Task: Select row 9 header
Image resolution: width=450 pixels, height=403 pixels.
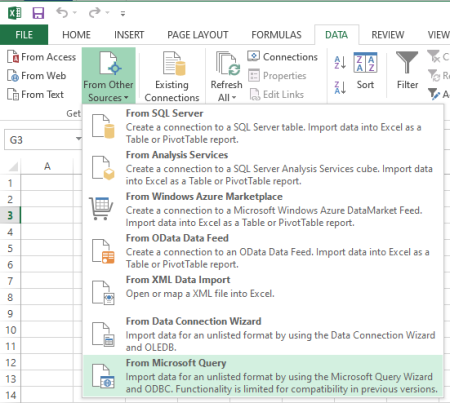Action: (x=10, y=314)
